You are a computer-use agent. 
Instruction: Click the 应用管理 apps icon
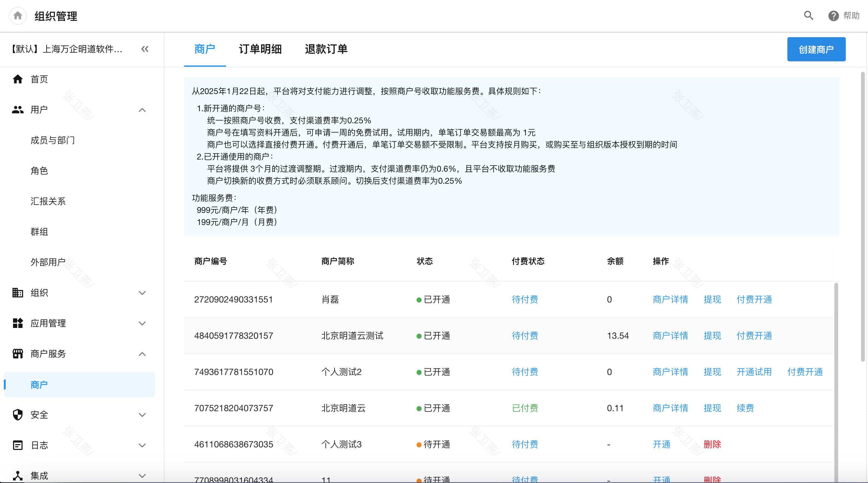tap(17, 323)
